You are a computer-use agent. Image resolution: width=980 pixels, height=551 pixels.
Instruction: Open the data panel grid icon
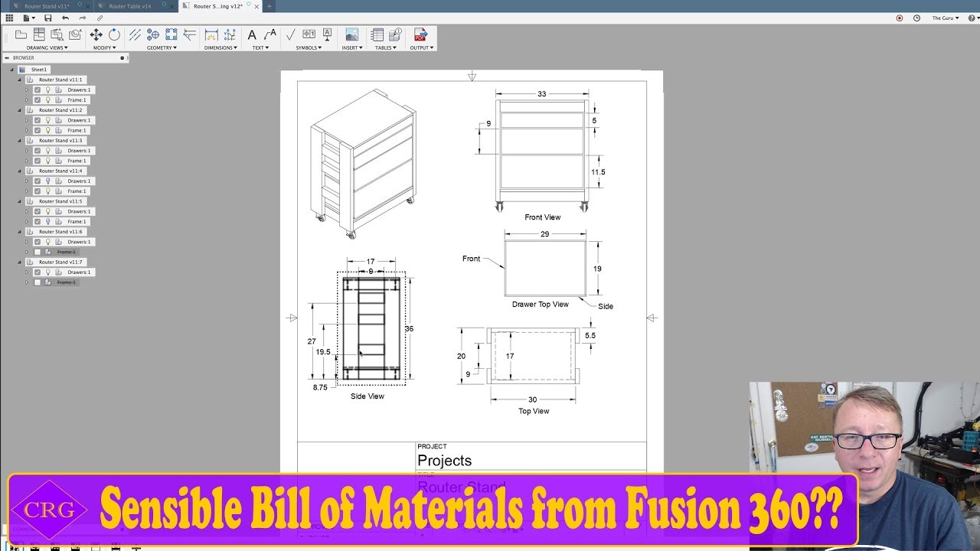[9, 18]
